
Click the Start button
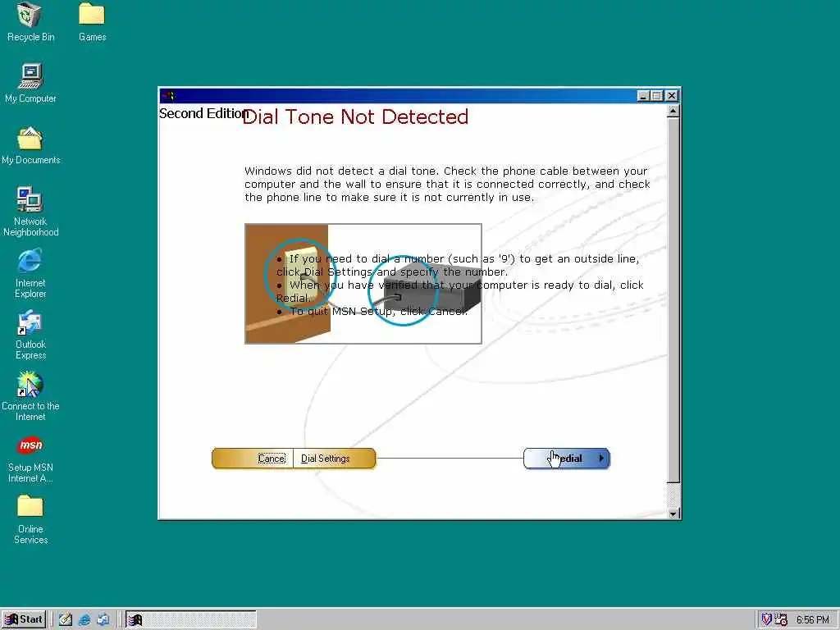24,620
